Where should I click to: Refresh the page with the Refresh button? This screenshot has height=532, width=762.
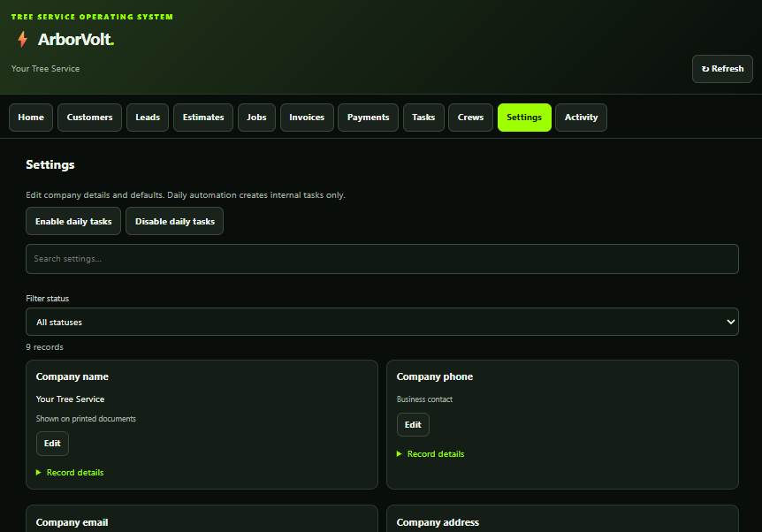pyautogui.click(x=722, y=69)
